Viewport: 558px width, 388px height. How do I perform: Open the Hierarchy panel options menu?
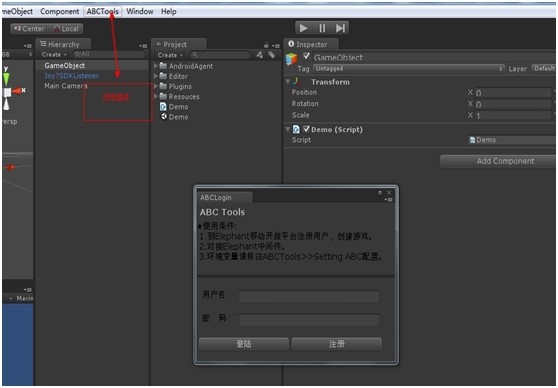point(143,46)
